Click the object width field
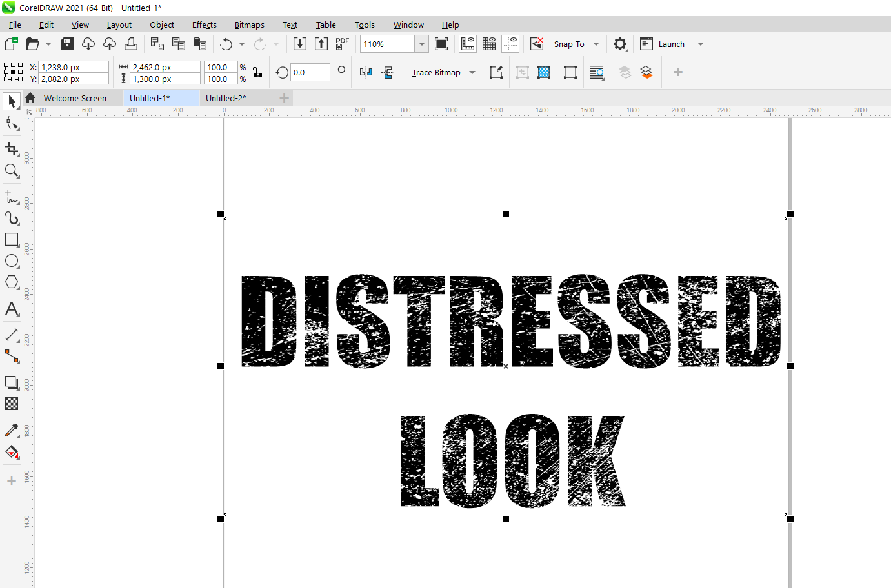 point(165,67)
